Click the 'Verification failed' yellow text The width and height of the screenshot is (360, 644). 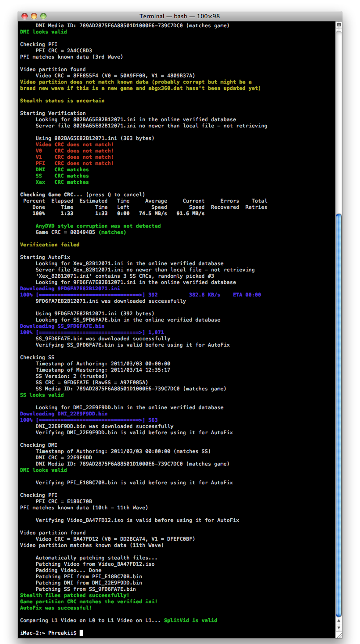(50, 245)
